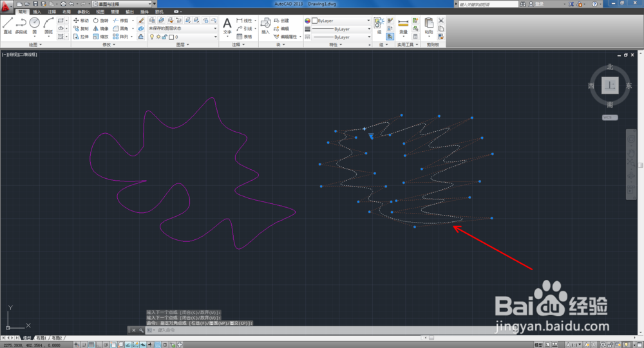The width and height of the screenshot is (644, 348).
Task: Switch to the 视图 ribbon tab
Action: coord(100,12)
